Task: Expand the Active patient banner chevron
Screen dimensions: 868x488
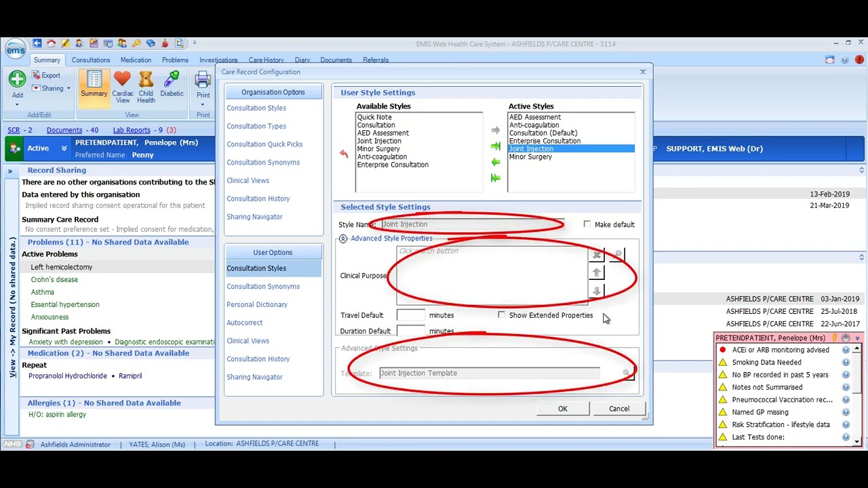Action: [64, 148]
